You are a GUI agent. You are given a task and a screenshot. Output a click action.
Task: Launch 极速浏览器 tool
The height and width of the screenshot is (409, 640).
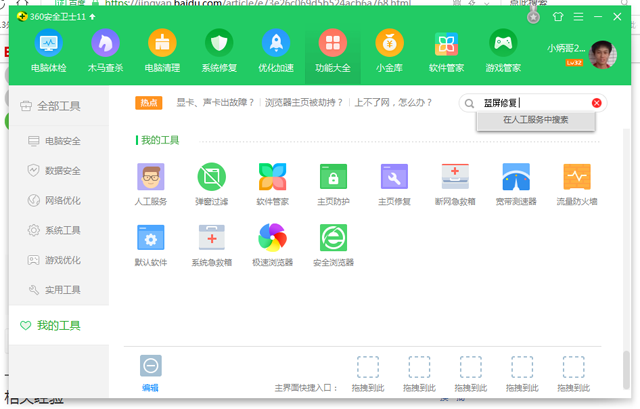point(272,245)
